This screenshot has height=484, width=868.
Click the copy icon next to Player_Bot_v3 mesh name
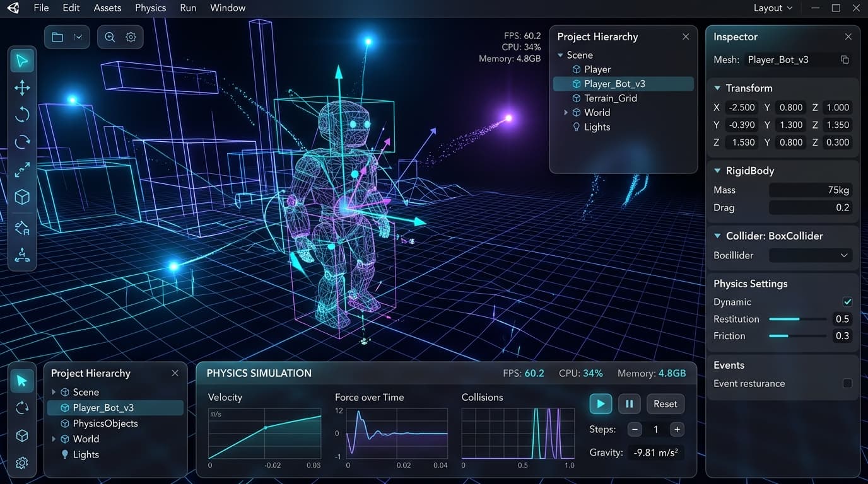click(845, 60)
